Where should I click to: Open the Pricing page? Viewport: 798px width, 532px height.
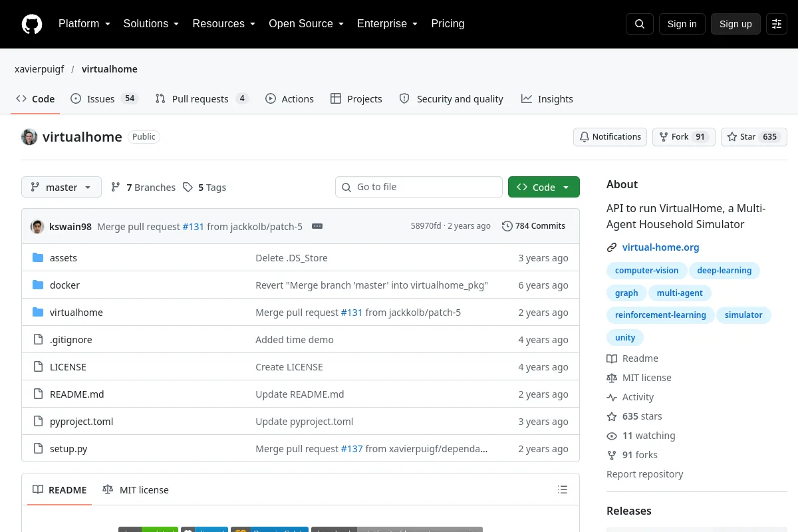pyautogui.click(x=448, y=24)
